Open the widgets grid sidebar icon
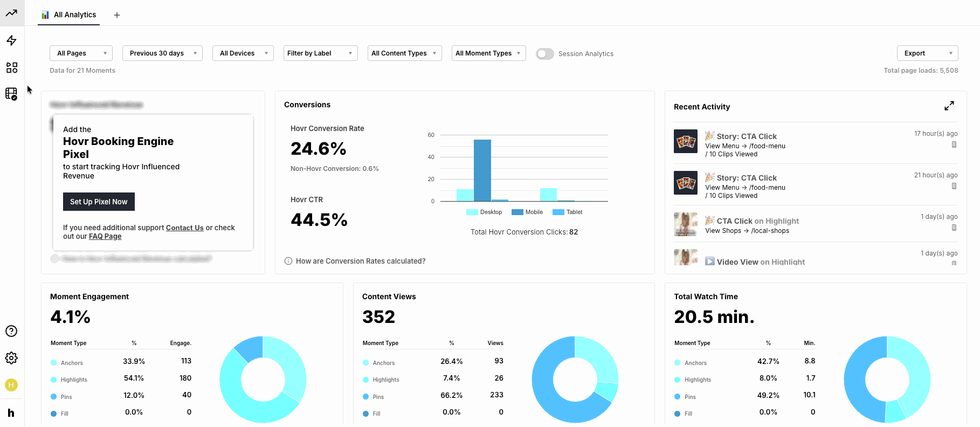Screen dimensions: 980x427 point(11,67)
